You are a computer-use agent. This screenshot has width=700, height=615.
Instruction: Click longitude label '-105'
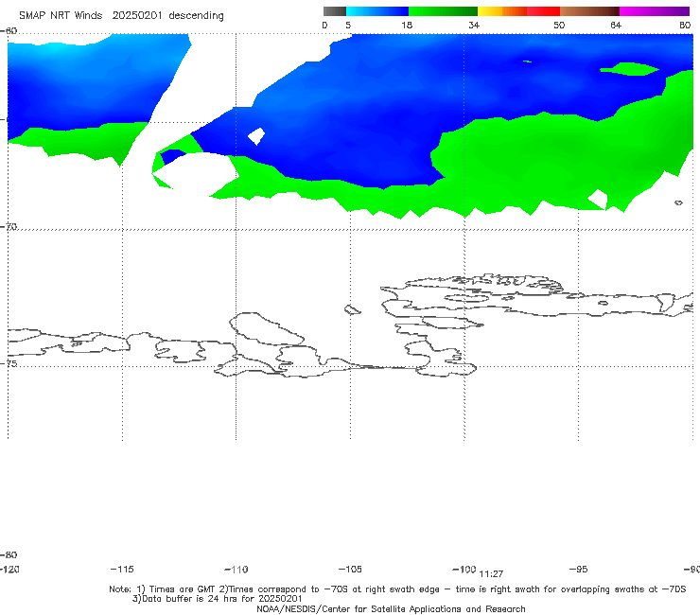(350, 569)
